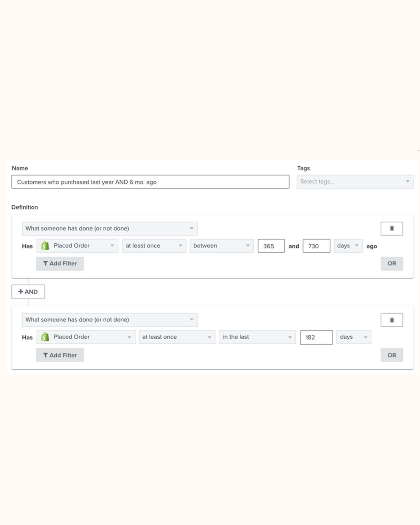
Task: Click the 182 days input field
Action: tap(316, 337)
